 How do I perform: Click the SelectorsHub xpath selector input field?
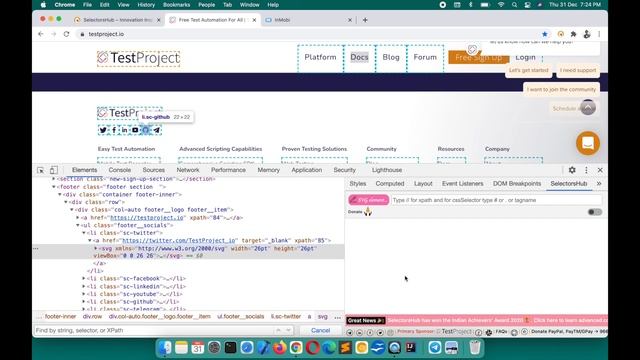click(x=496, y=200)
